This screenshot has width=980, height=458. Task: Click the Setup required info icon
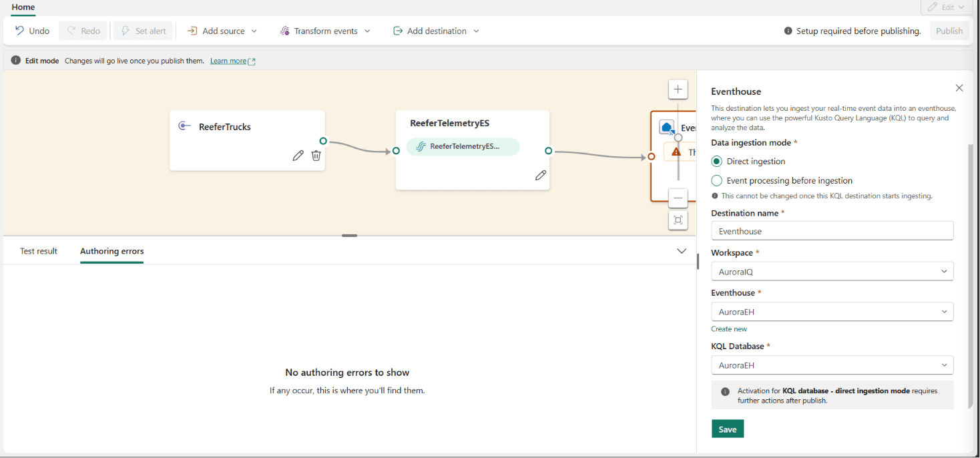[x=788, y=31]
